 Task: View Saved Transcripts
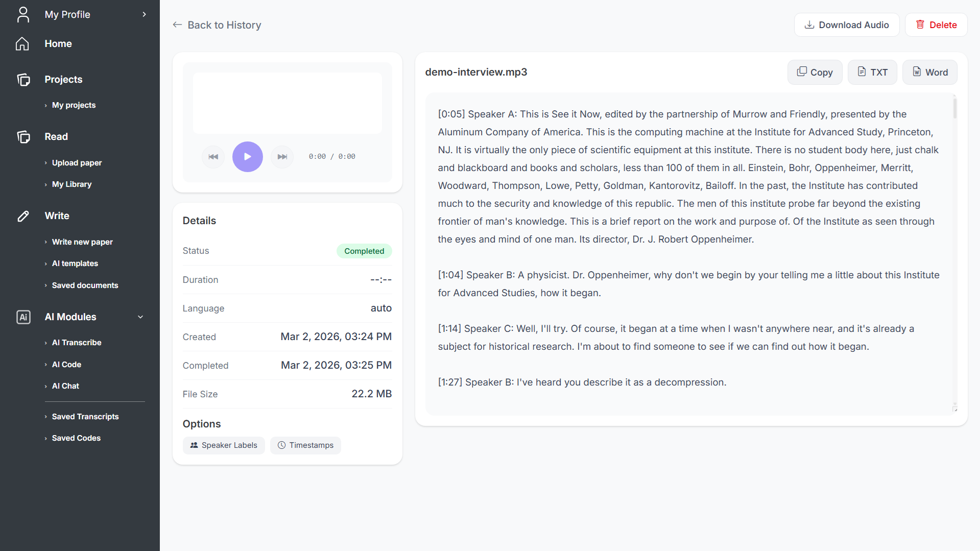[x=85, y=417]
